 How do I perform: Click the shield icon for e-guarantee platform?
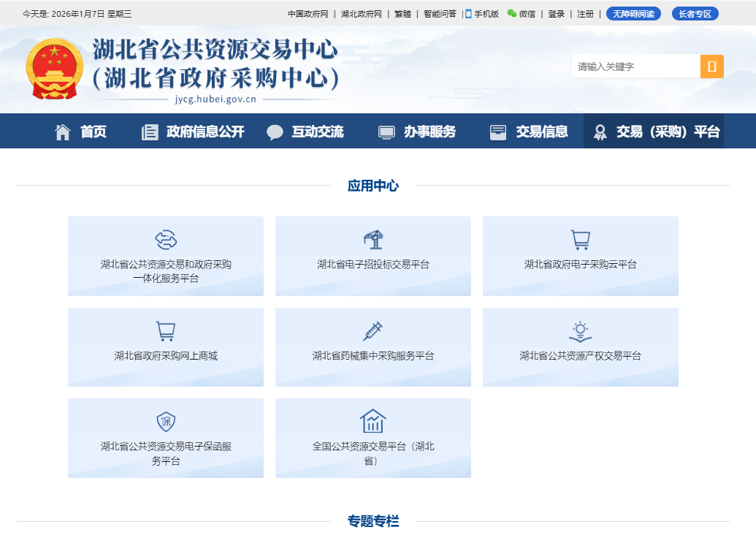click(x=166, y=422)
